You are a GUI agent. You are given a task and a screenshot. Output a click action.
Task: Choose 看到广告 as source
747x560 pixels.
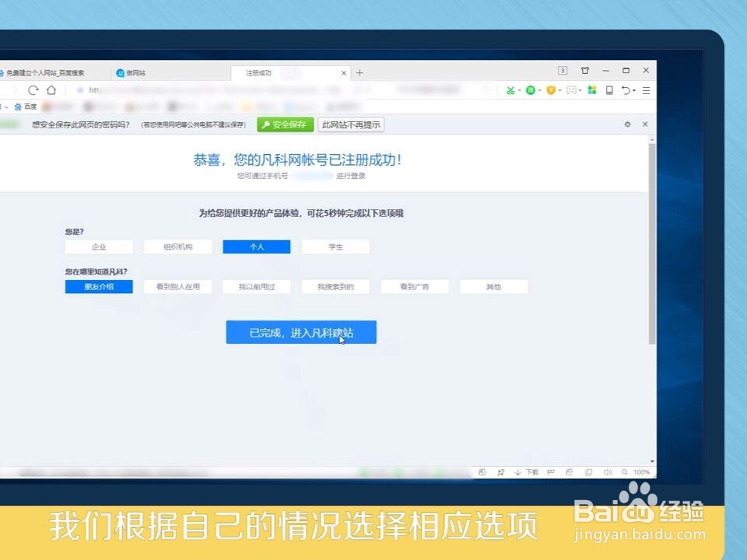[x=415, y=287]
